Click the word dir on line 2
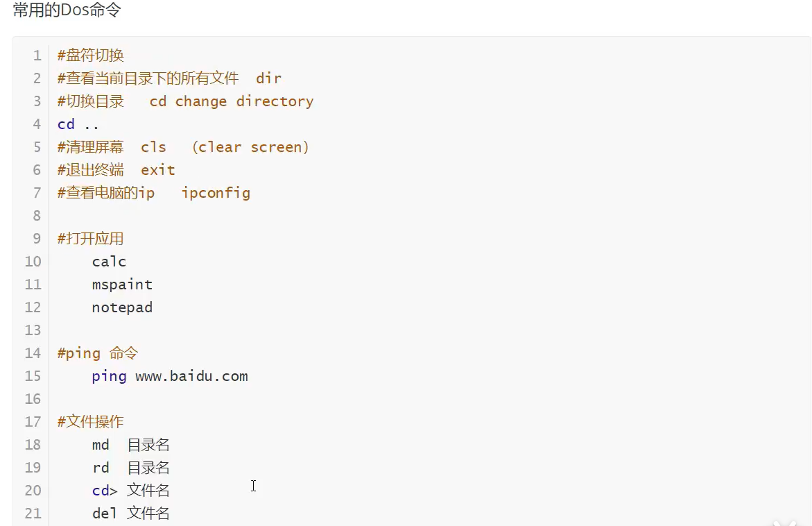This screenshot has height=526, width=812. click(268, 78)
